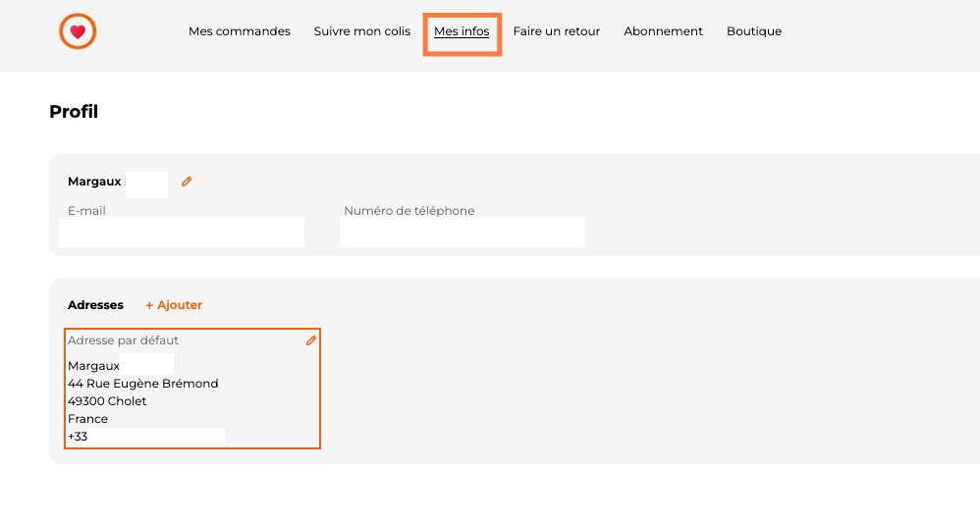Image resolution: width=980 pixels, height=523 pixels.
Task: Click pencil icon on default address card
Action: [x=311, y=340]
